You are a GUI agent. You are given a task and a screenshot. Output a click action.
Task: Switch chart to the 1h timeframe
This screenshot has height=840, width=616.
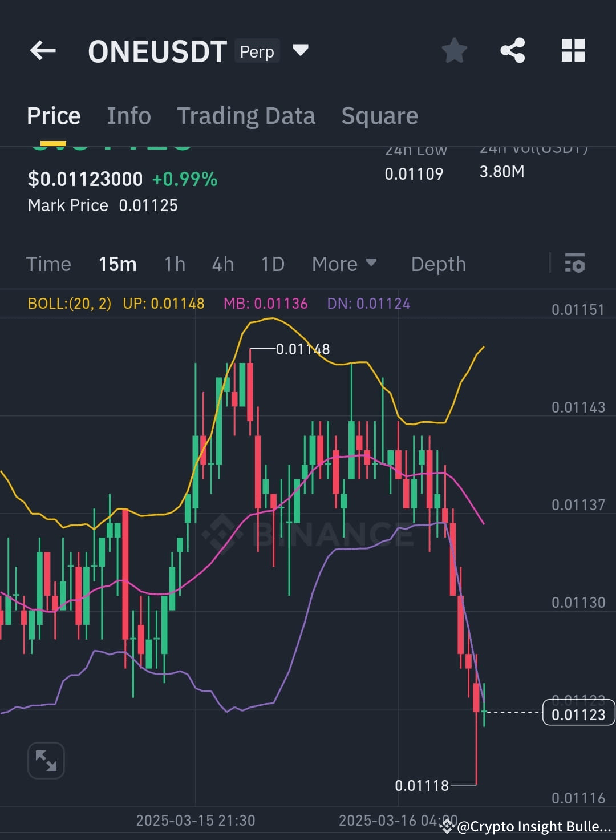click(174, 264)
